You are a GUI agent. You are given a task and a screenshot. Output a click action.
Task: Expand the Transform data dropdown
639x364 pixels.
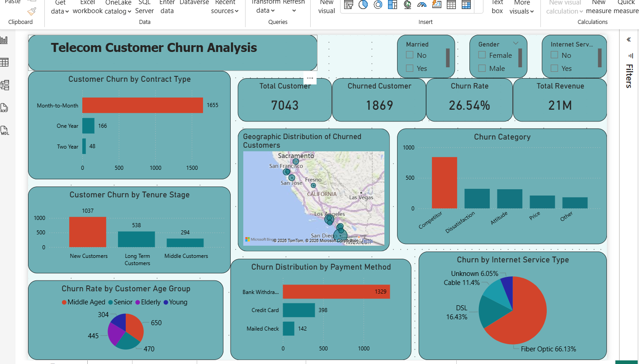tap(274, 11)
